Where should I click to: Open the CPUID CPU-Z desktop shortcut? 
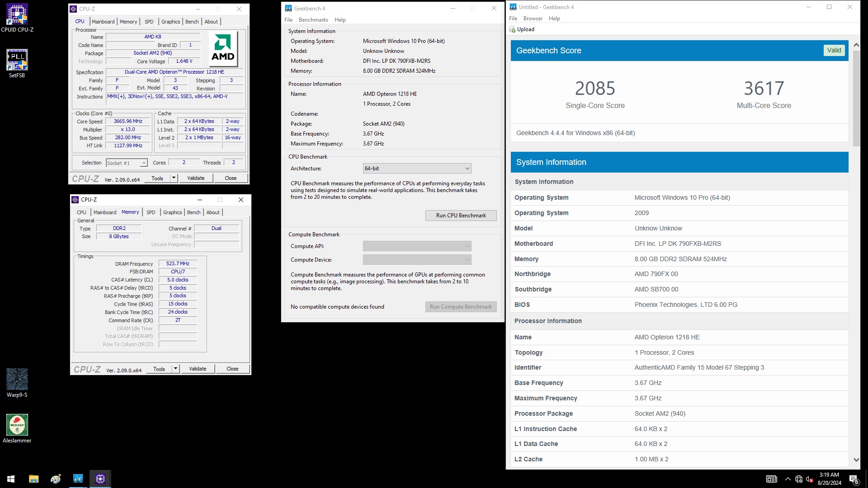pos(17,18)
